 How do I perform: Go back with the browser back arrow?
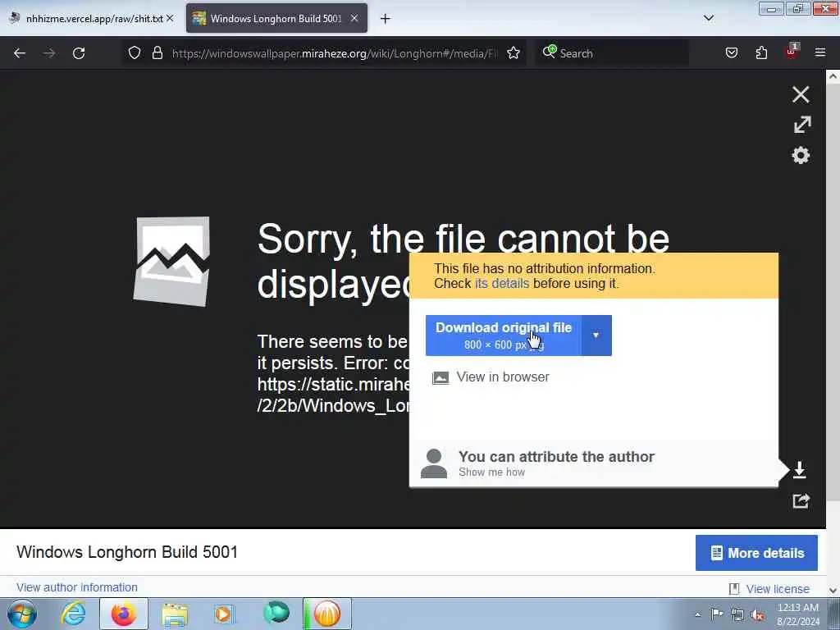pyautogui.click(x=20, y=53)
